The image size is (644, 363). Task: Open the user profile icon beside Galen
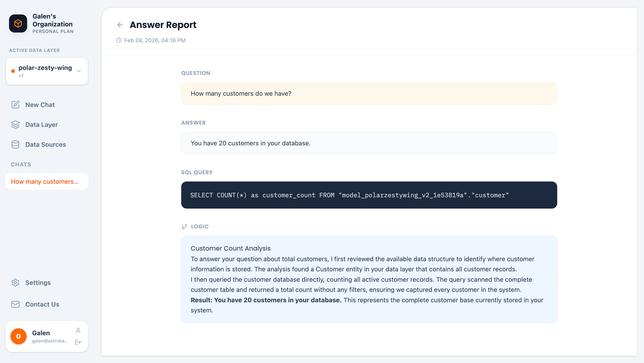(78, 330)
